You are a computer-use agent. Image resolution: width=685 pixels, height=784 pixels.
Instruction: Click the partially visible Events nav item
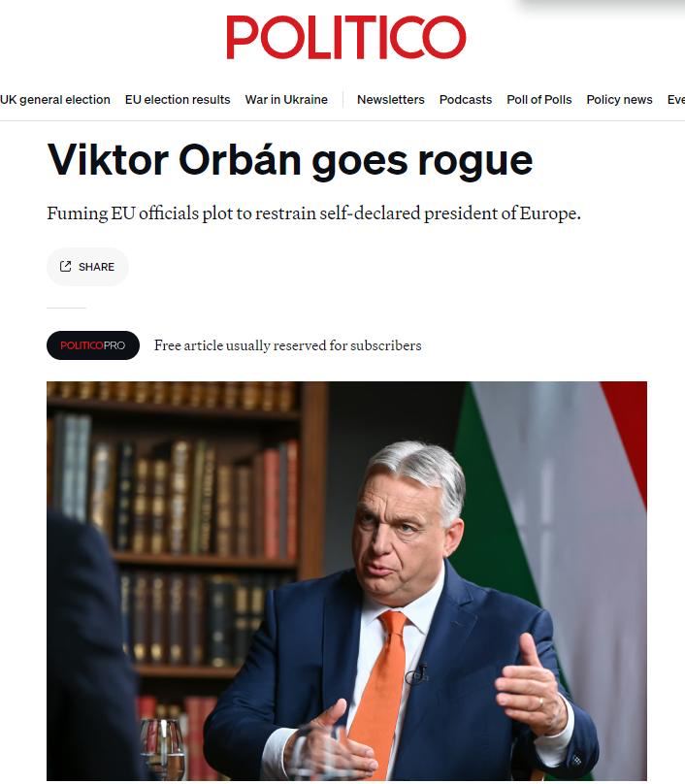tap(676, 100)
